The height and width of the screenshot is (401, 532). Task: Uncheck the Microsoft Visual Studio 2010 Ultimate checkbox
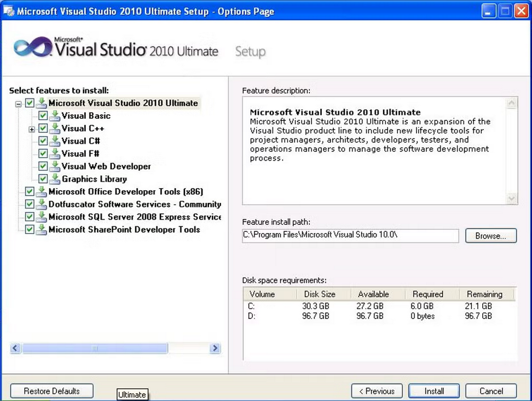[x=30, y=103]
